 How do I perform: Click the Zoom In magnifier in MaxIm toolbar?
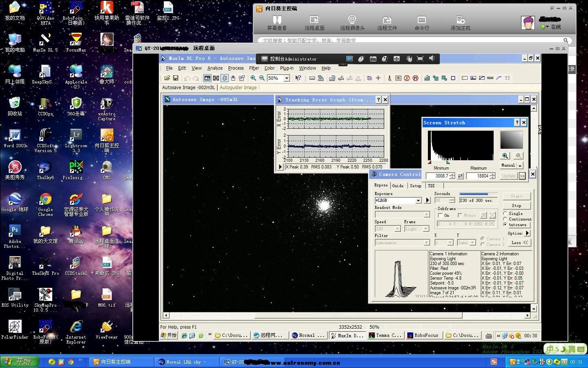point(253,78)
